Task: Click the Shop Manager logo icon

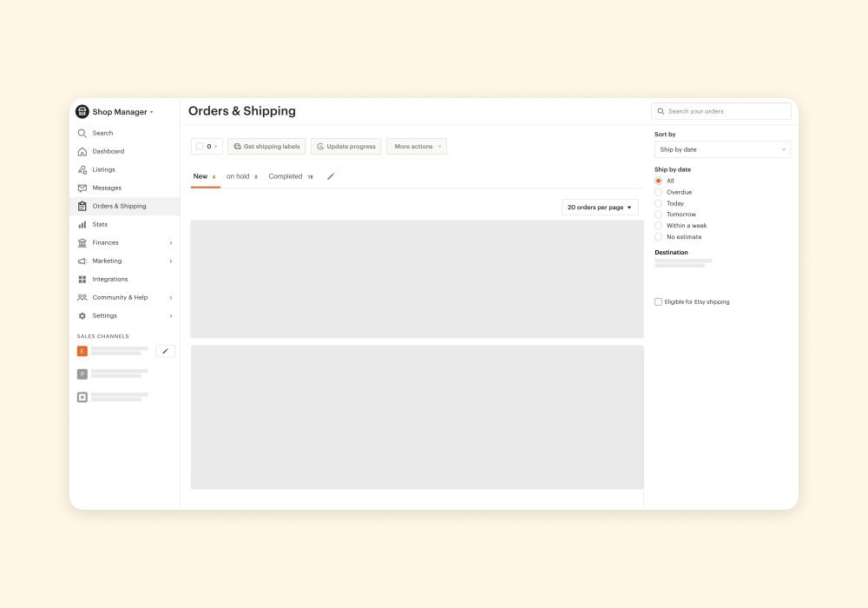Action: (82, 111)
